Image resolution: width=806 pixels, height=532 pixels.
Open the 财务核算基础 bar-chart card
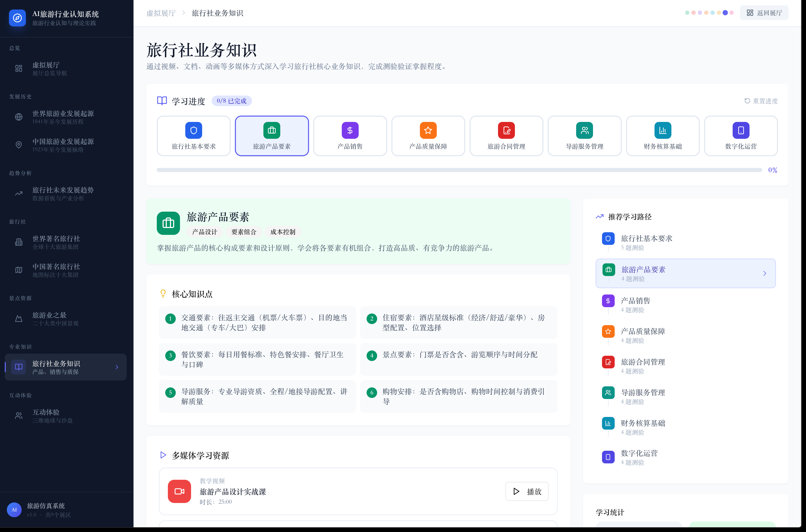point(662,136)
